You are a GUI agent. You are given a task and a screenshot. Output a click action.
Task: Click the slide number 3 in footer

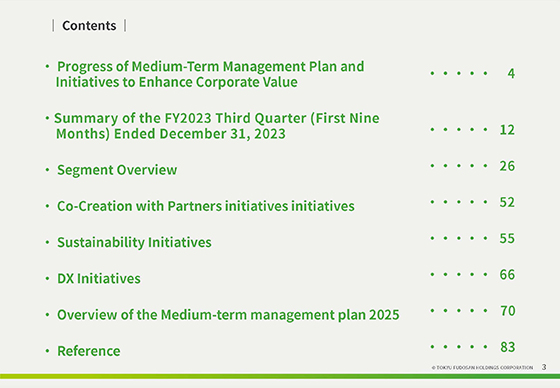click(544, 367)
